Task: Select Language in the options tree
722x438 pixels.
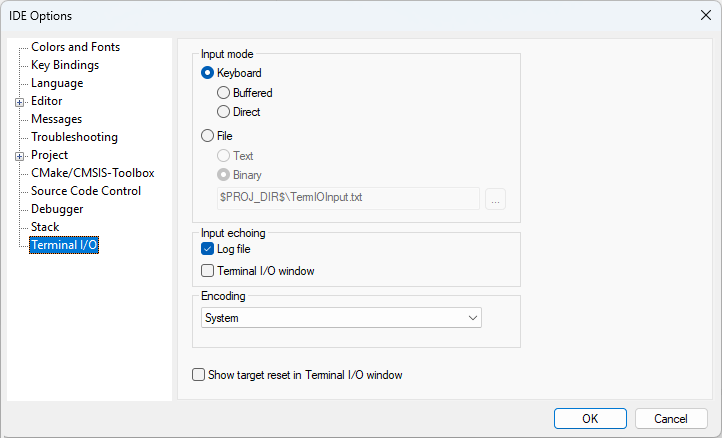Action: coord(57,83)
